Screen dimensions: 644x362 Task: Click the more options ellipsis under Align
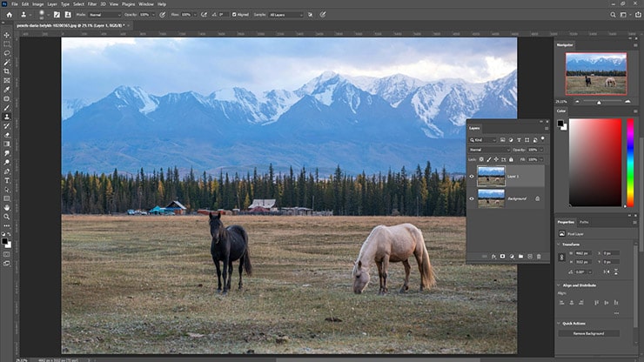click(x=616, y=313)
